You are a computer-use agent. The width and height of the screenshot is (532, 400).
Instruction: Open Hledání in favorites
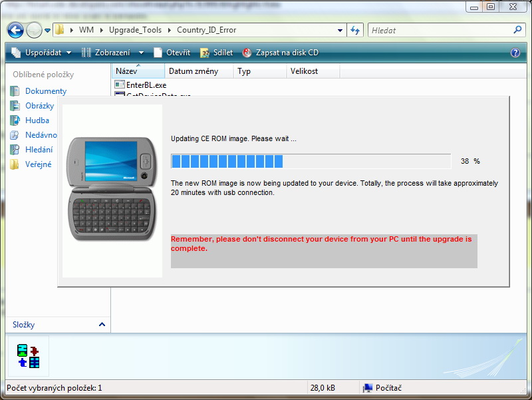(x=39, y=149)
